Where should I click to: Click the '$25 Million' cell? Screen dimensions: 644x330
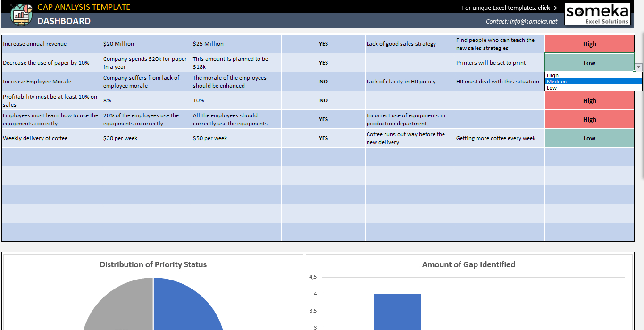pos(236,44)
